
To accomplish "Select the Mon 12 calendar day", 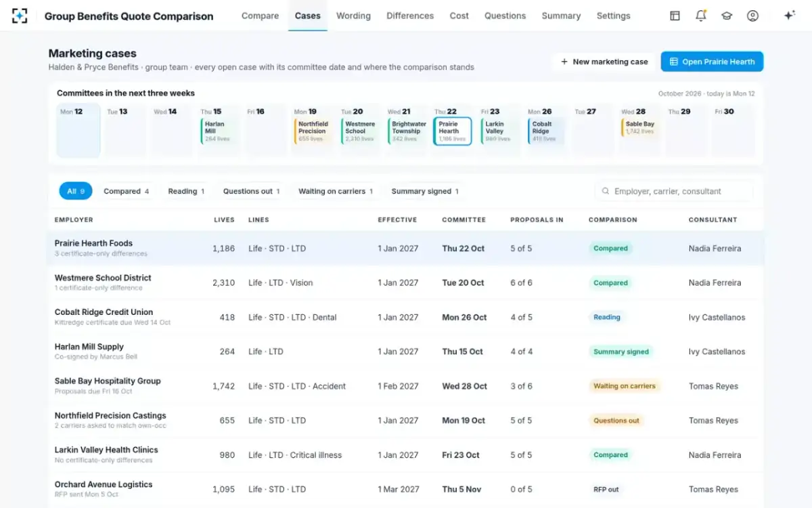I will click(x=78, y=131).
